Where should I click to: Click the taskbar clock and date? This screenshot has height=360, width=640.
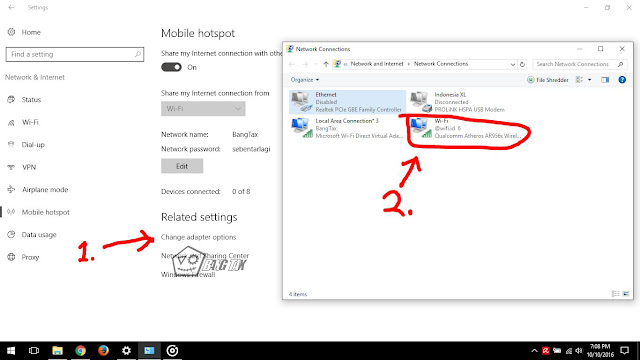[x=600, y=351]
